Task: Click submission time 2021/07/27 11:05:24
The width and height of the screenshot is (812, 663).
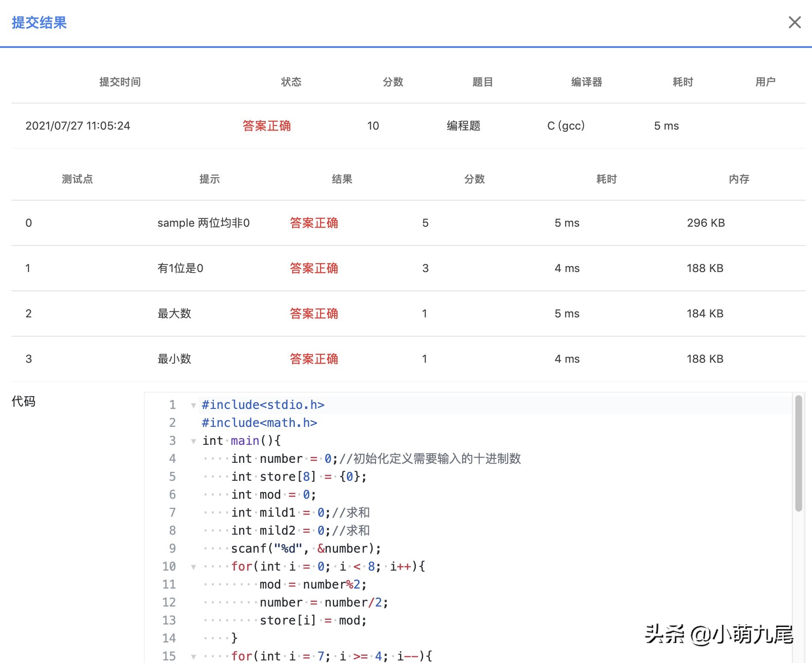Action: click(78, 126)
